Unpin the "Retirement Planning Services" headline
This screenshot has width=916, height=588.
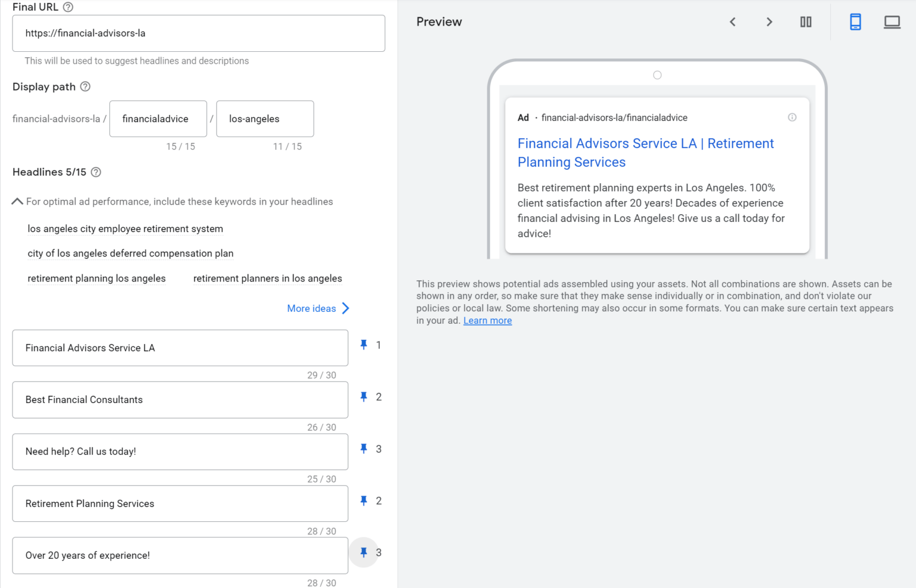[x=363, y=500]
